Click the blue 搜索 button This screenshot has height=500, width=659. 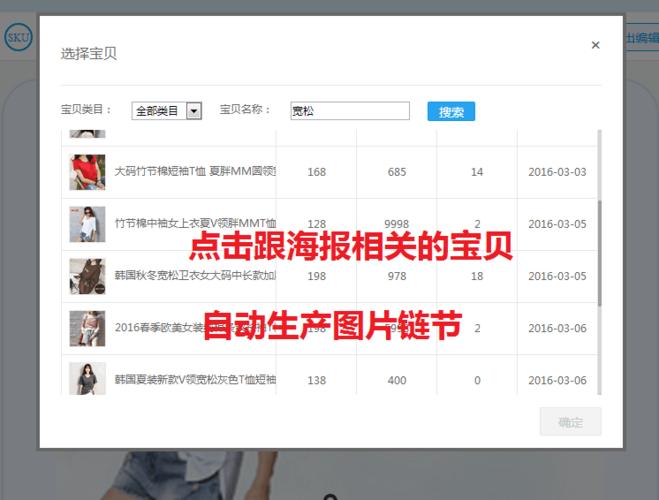(451, 111)
